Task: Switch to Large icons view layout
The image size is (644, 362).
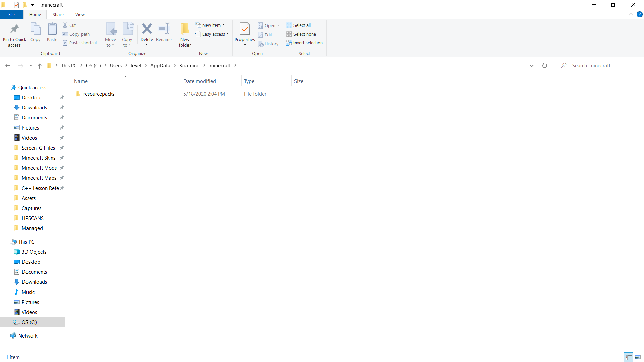Action: [x=638, y=357]
